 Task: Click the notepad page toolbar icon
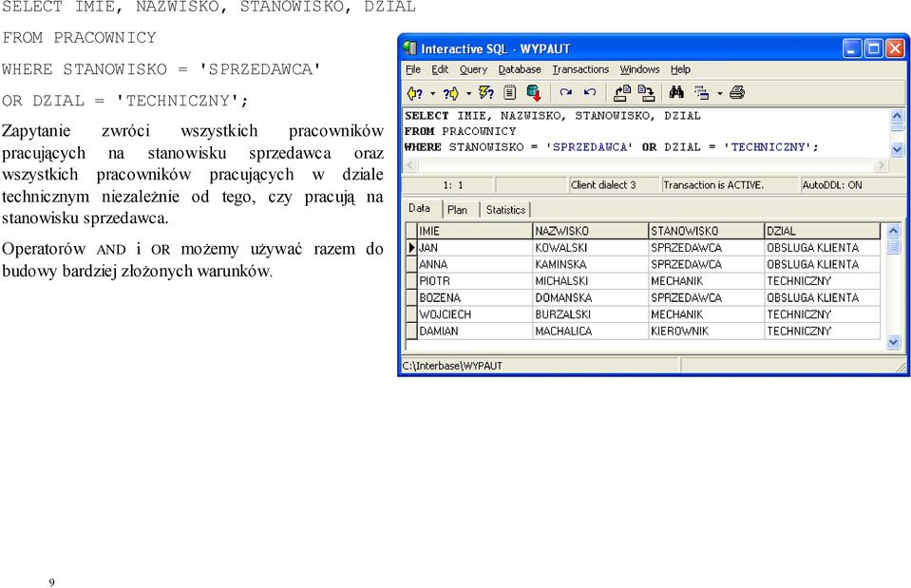pos(509,93)
